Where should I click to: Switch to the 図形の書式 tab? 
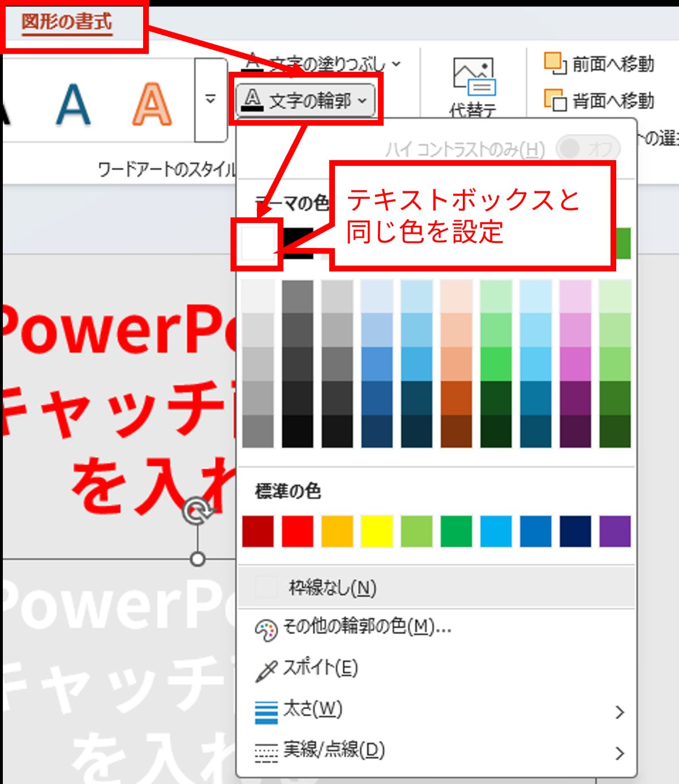click(x=67, y=23)
